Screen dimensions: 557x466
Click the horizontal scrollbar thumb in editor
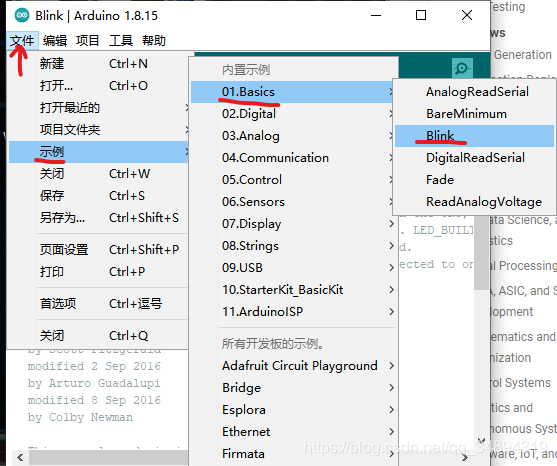109,457
